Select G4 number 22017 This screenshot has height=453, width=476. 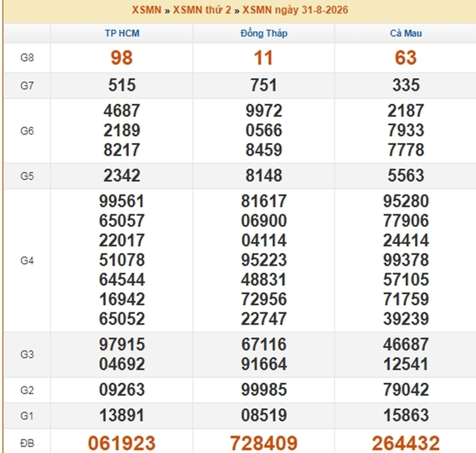(x=122, y=241)
